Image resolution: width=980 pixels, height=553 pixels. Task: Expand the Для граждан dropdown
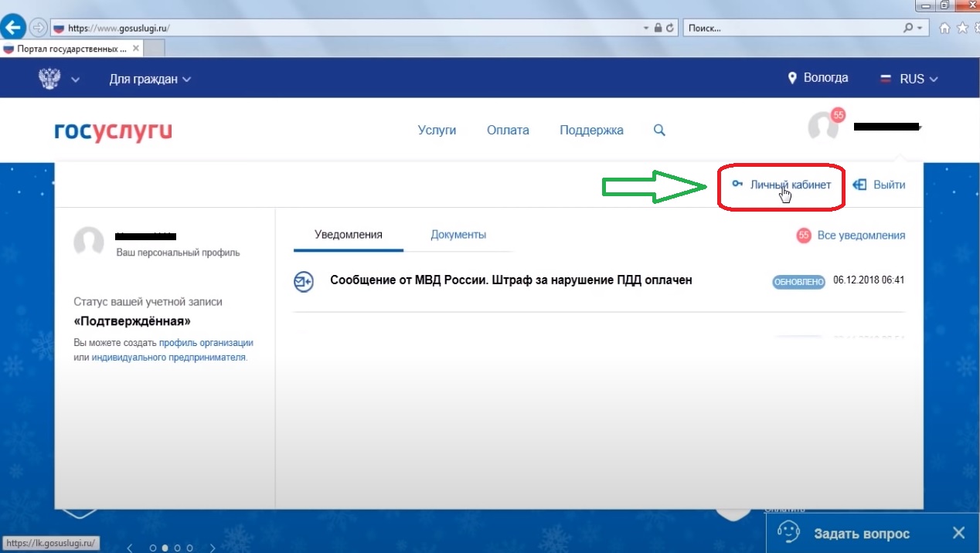tap(150, 79)
